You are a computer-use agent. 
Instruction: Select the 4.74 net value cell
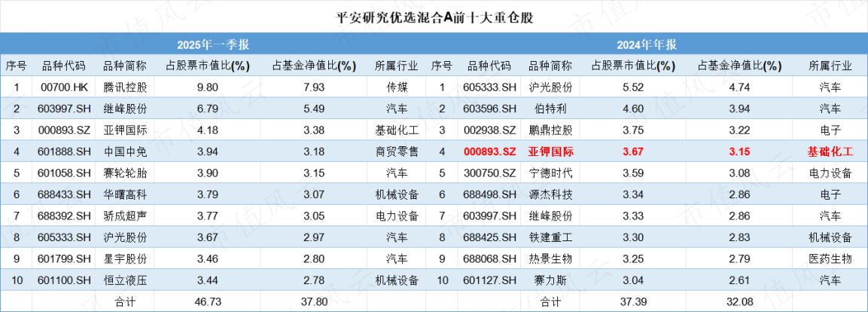740,87
